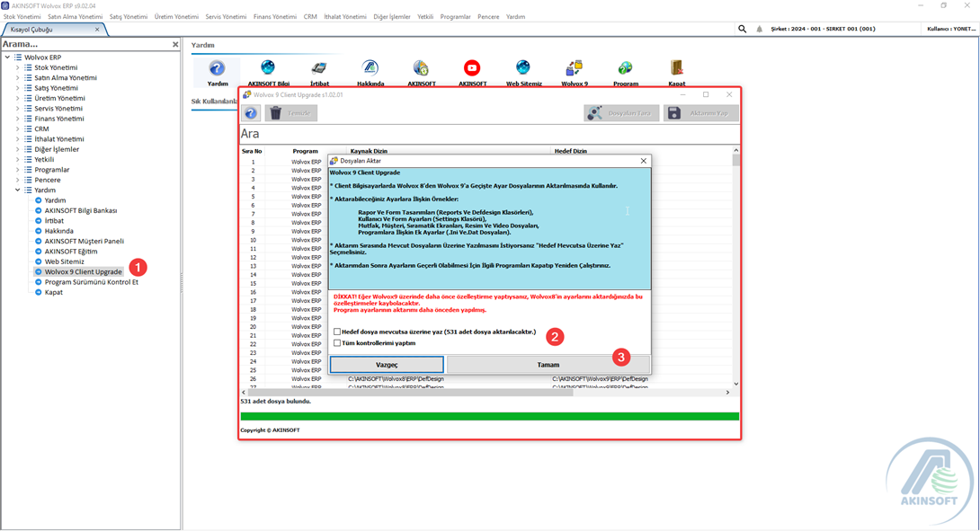Expand Üretim Yönetimi tree node

(17, 98)
